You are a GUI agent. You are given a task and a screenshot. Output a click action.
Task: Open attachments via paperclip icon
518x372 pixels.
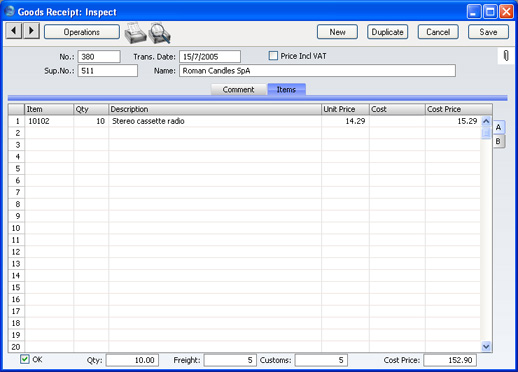pyautogui.click(x=506, y=56)
